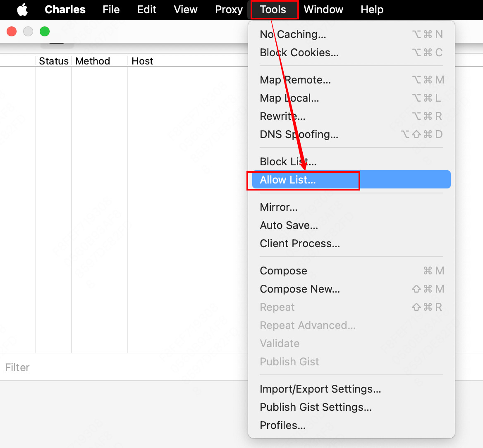Viewport: 483px width, 448px height.
Task: Sort by the Method column header
Action: point(100,61)
